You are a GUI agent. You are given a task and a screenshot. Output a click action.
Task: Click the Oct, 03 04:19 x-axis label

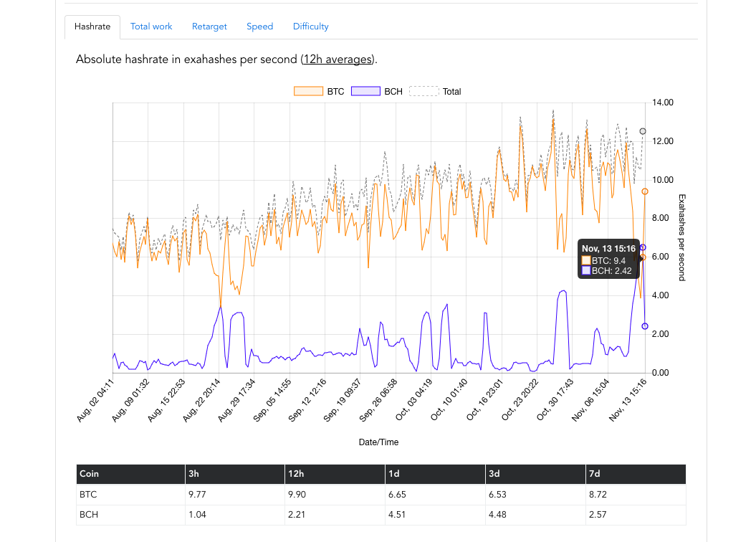coord(413,401)
